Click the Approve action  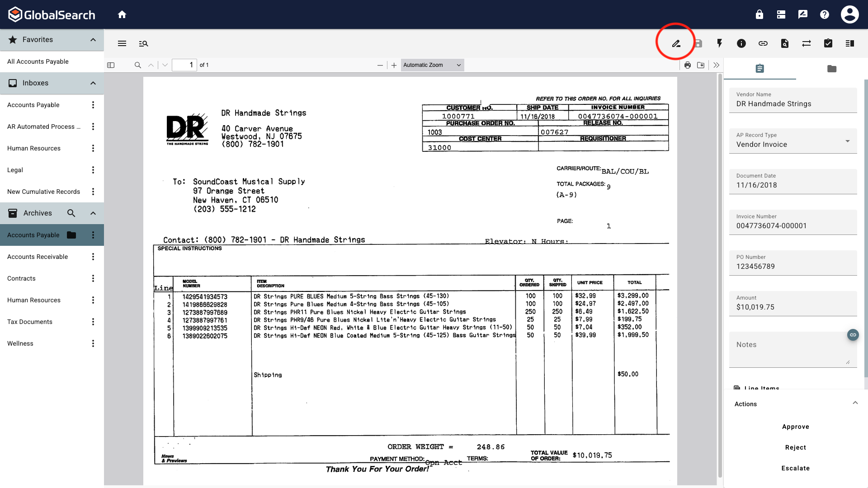click(x=796, y=426)
